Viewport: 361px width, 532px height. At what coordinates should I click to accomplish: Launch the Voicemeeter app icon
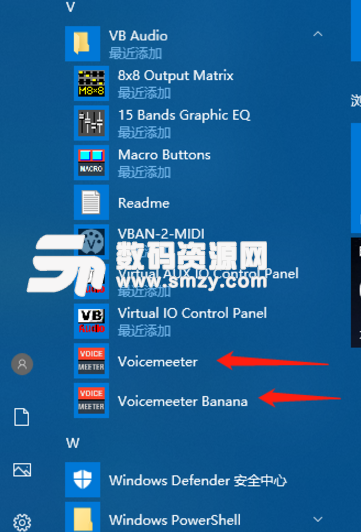pyautogui.click(x=91, y=361)
